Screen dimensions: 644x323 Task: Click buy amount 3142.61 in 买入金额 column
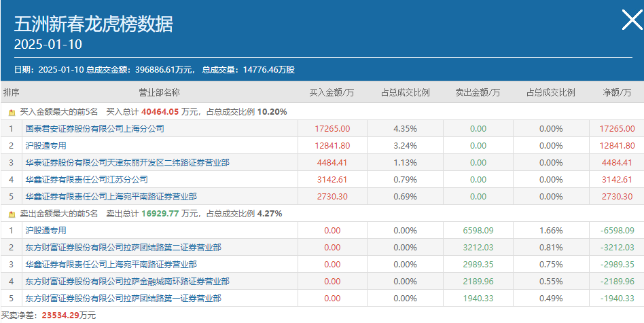[x=332, y=179]
